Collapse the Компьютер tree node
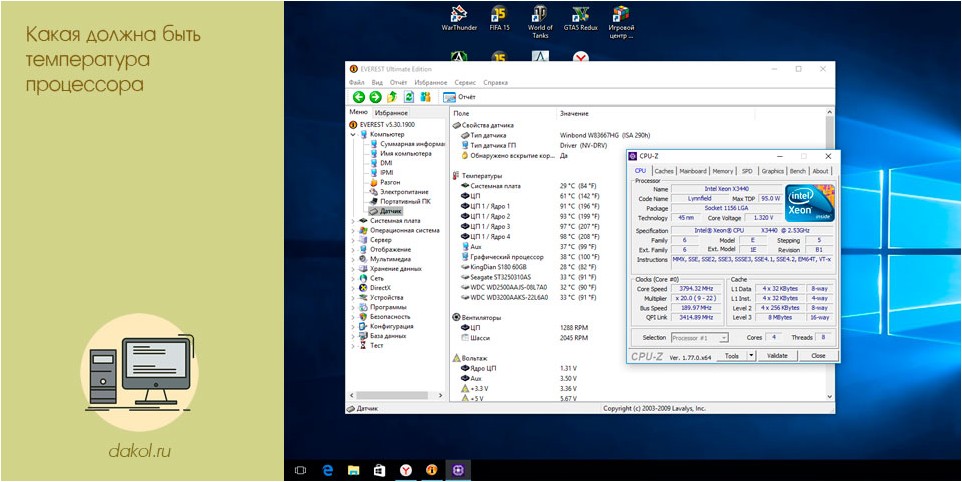 pyautogui.click(x=353, y=134)
